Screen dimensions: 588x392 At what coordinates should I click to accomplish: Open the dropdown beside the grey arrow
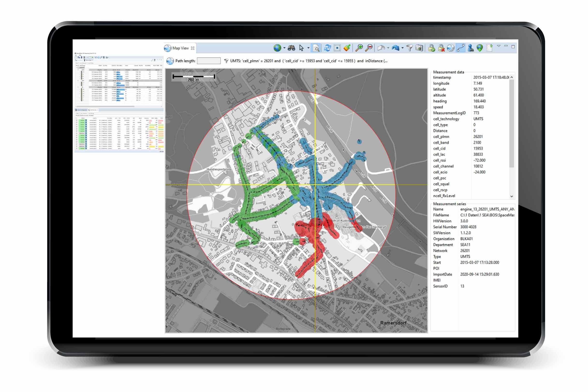388,48
